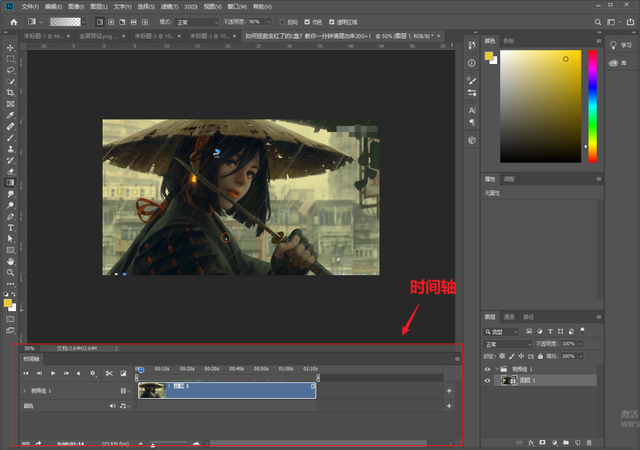Jump to the first frame in timeline
The image size is (640, 450).
(x=27, y=374)
